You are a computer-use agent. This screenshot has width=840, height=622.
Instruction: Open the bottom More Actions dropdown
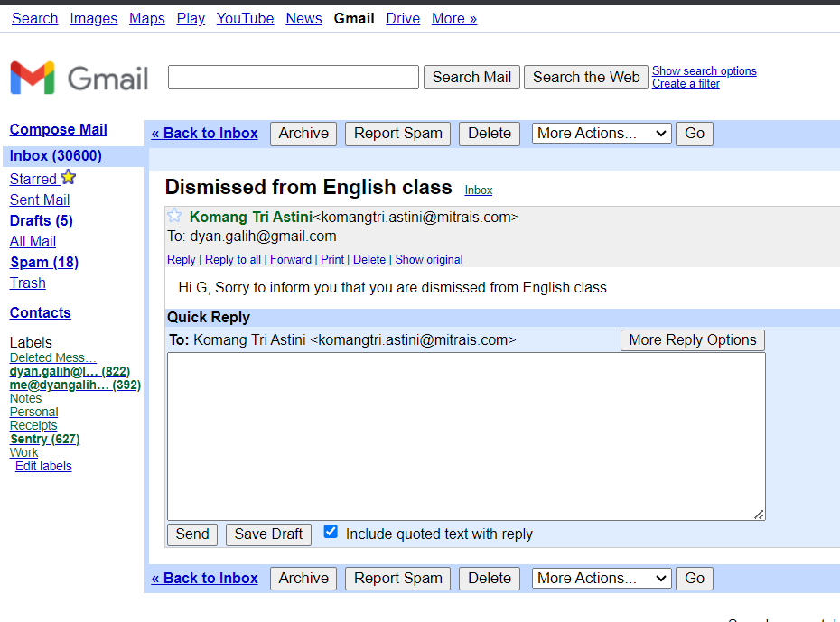coord(602,579)
